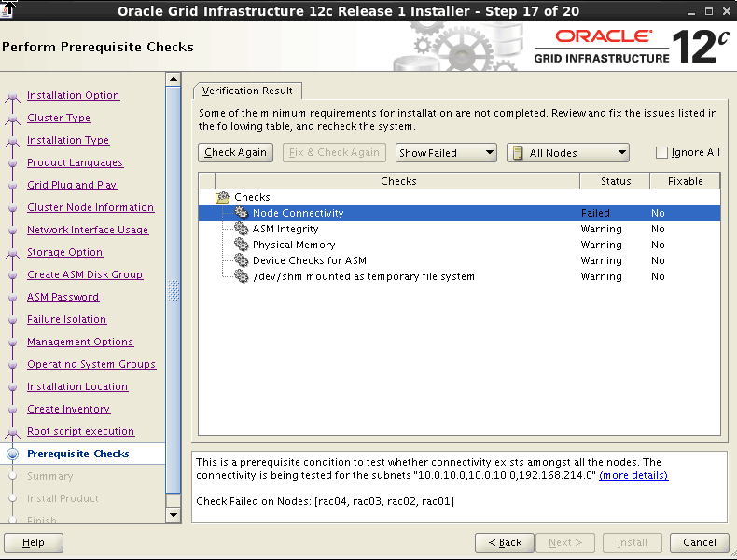737x560 pixels.
Task: Click gear icon beside Node Connectivity
Action: pyautogui.click(x=241, y=213)
